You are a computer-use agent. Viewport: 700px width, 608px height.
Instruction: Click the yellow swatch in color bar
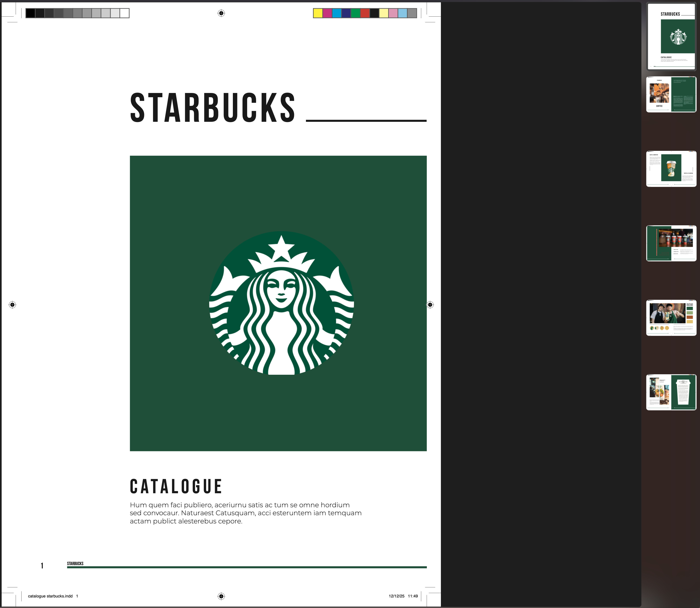click(318, 13)
